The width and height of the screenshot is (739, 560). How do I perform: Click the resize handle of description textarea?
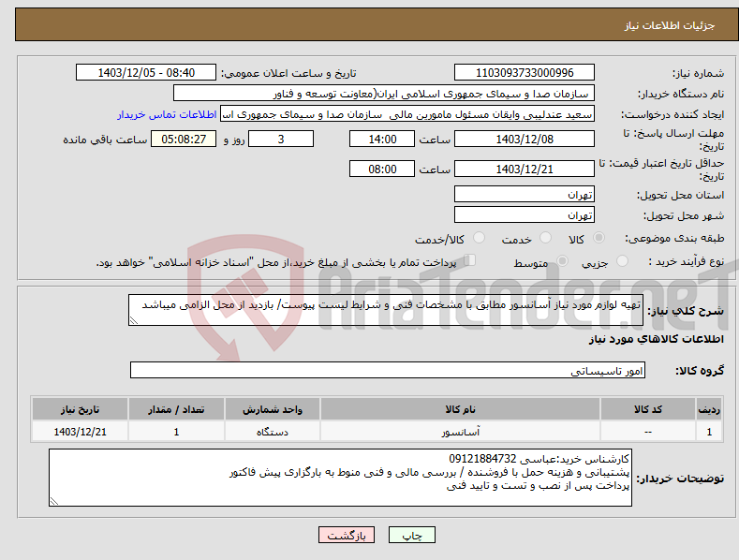point(133,320)
